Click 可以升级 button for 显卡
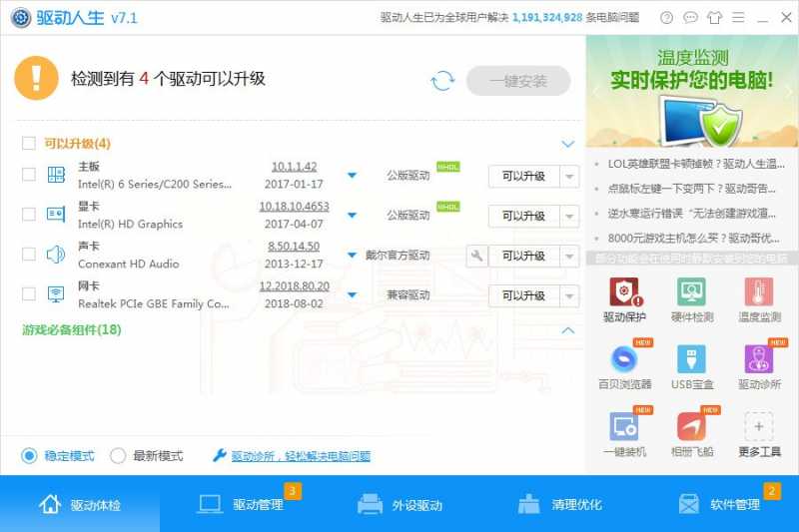799x532 pixels. (x=523, y=217)
